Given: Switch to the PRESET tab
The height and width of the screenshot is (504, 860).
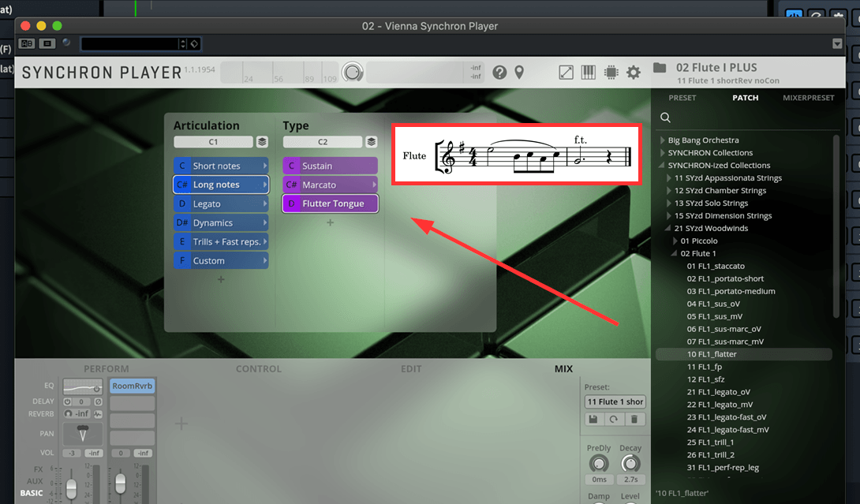Looking at the screenshot, I should tap(682, 98).
